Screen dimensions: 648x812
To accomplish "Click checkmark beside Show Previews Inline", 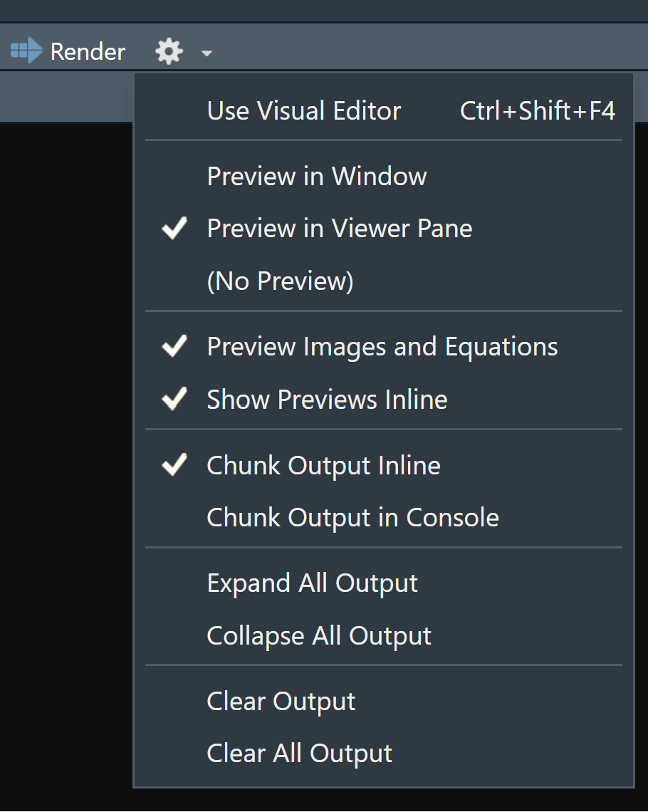I will [x=174, y=400].
